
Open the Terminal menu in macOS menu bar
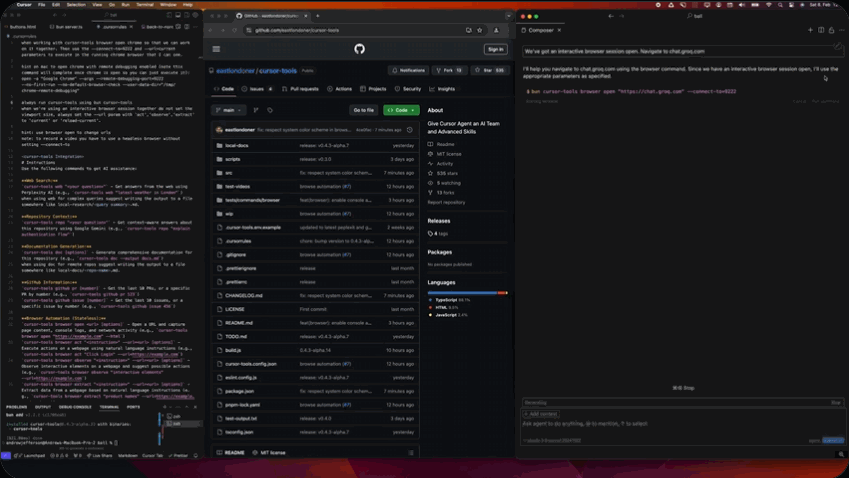coord(145,4)
